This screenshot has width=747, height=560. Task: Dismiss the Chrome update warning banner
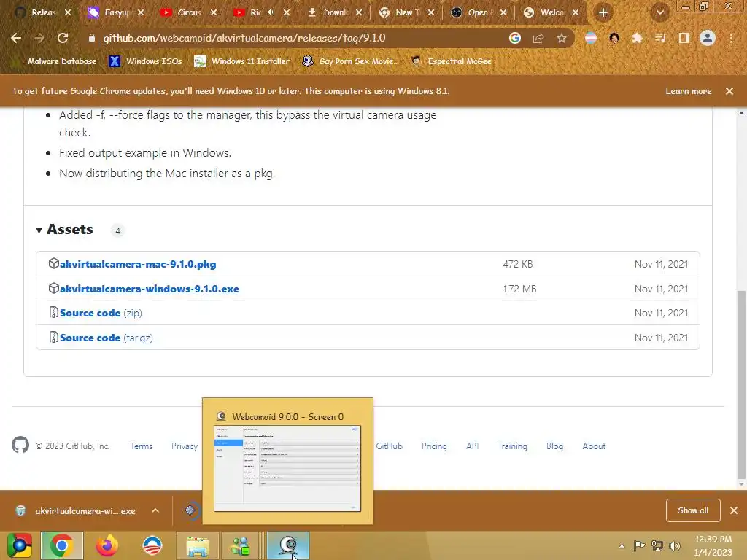(x=729, y=91)
